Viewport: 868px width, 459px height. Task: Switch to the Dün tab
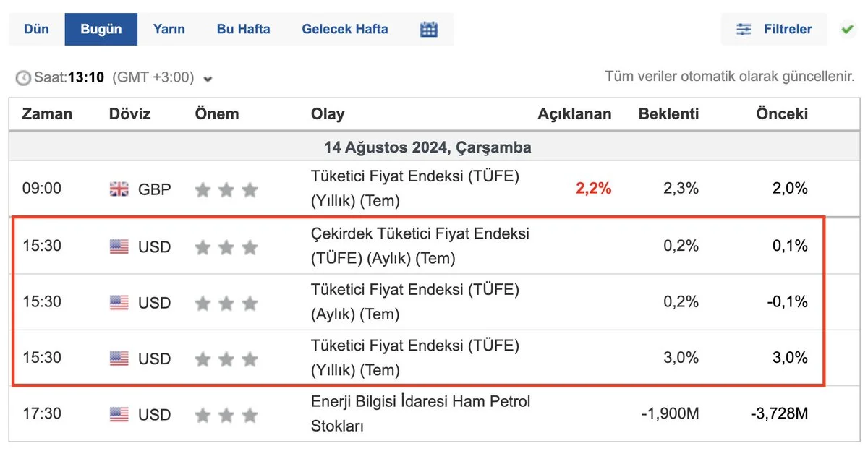coord(36,30)
